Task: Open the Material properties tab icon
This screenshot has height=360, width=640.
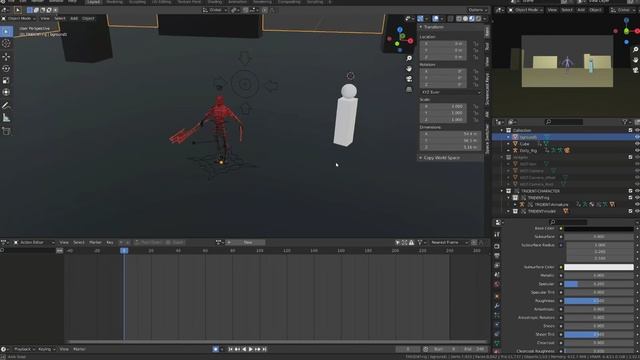Action: coord(497,351)
